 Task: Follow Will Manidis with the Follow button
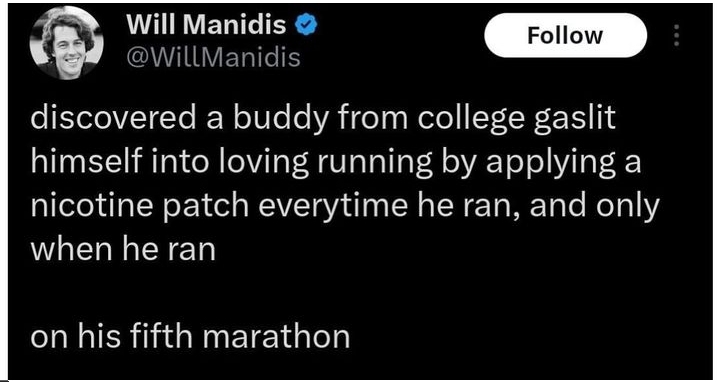(x=565, y=35)
